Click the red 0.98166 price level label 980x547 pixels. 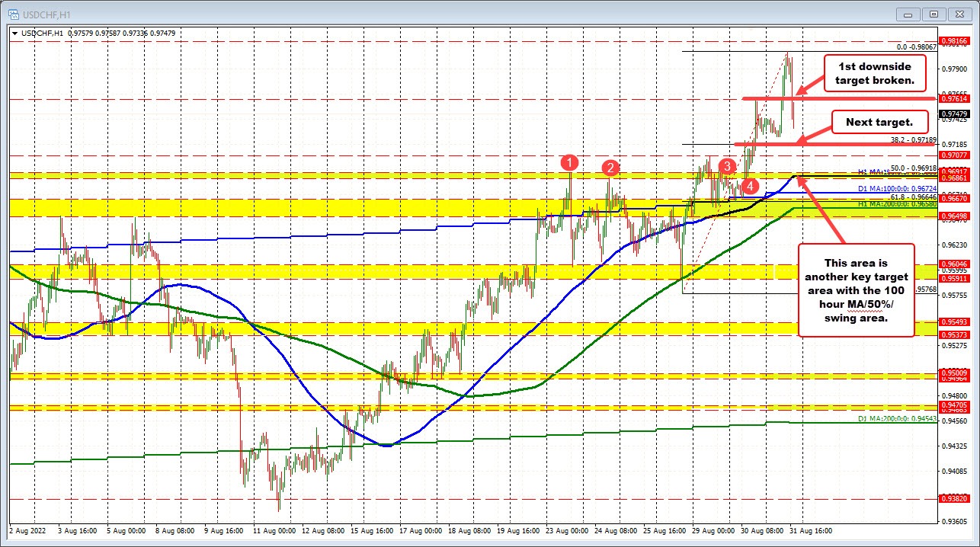coord(955,40)
